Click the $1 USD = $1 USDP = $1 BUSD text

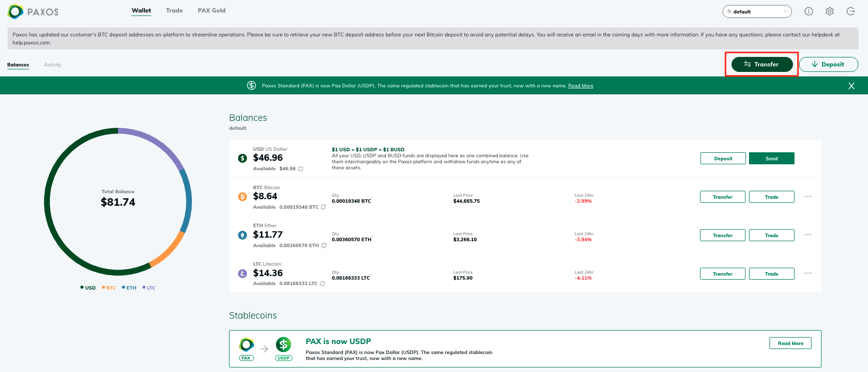[368, 150]
